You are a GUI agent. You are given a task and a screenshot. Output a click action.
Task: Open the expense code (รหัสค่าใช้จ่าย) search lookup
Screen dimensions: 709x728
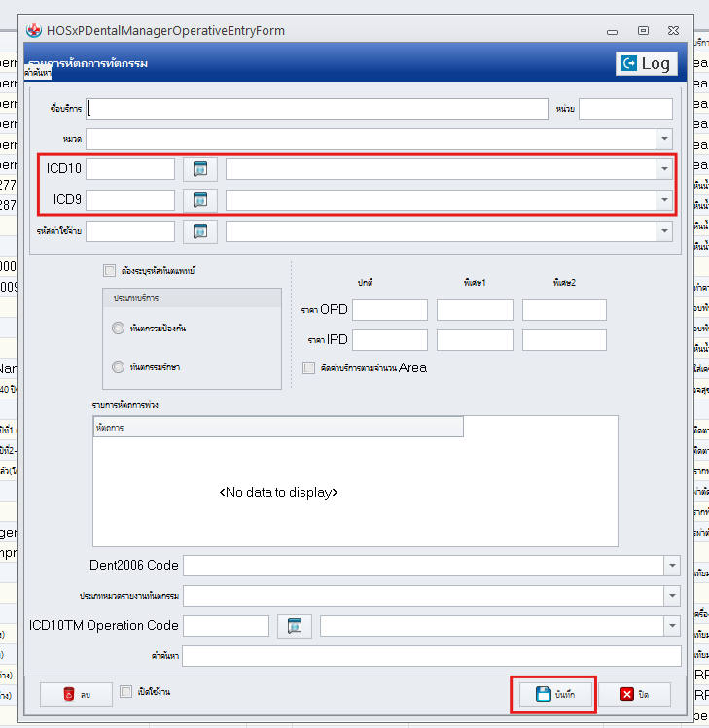pyautogui.click(x=200, y=231)
